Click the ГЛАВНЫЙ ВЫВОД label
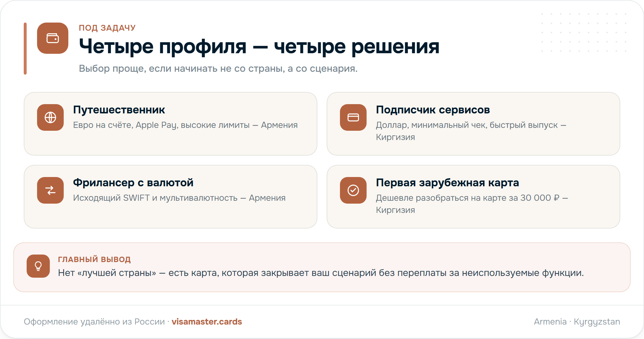 coord(94,259)
